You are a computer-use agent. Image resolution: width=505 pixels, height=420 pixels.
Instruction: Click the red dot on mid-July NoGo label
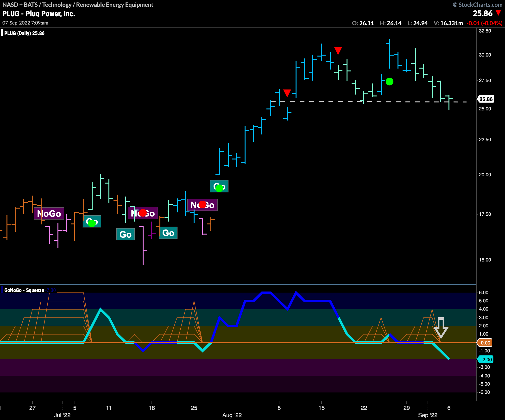(x=143, y=213)
